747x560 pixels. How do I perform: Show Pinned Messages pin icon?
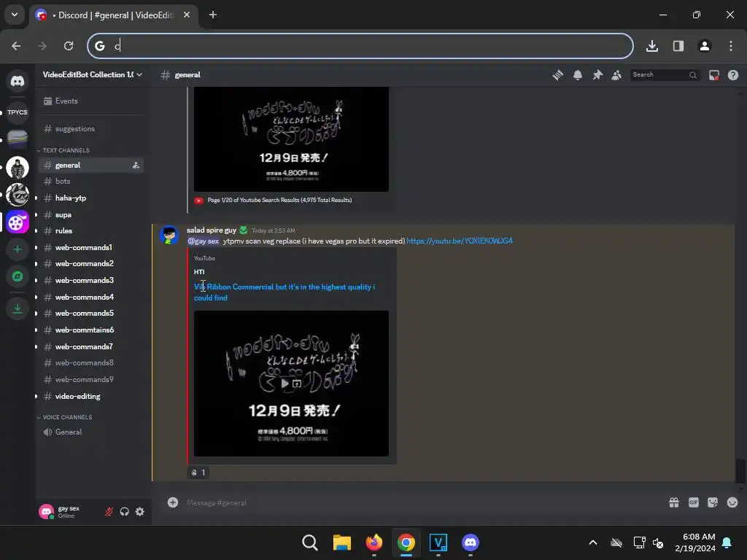tap(597, 75)
